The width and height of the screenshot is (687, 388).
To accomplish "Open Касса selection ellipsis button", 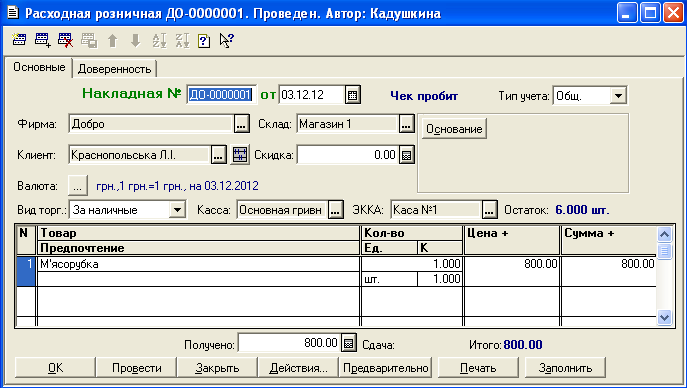I will click(336, 210).
